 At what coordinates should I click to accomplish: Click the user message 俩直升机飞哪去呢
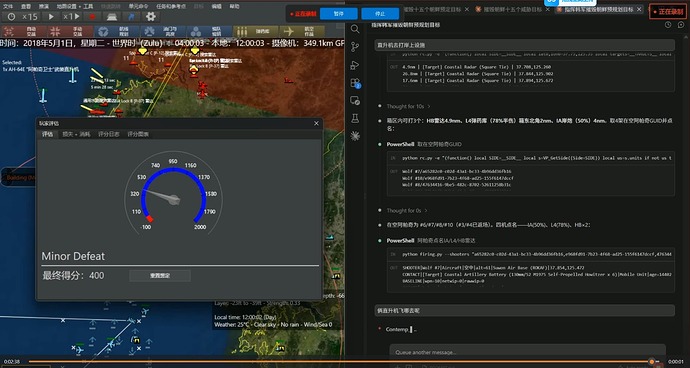[525, 310]
